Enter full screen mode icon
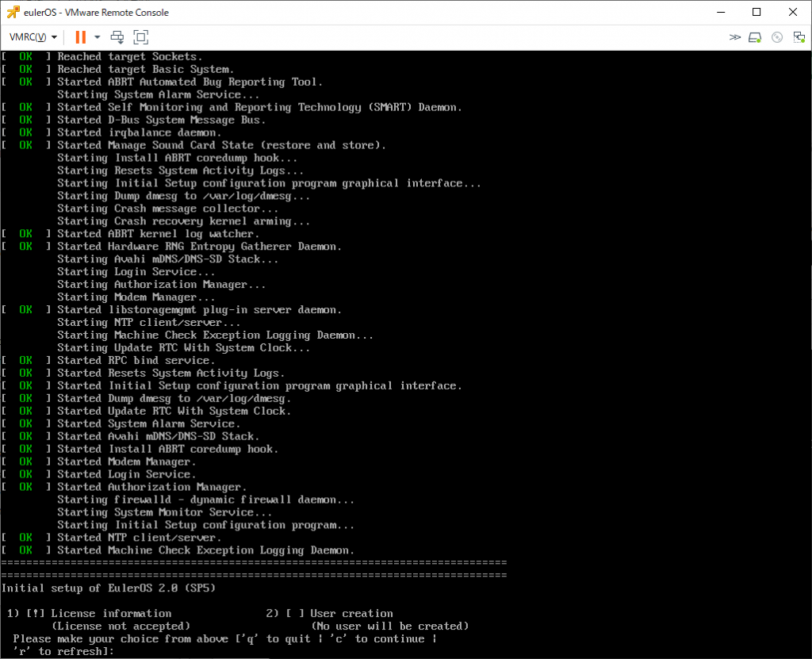The height and width of the screenshot is (659, 812). click(x=141, y=37)
